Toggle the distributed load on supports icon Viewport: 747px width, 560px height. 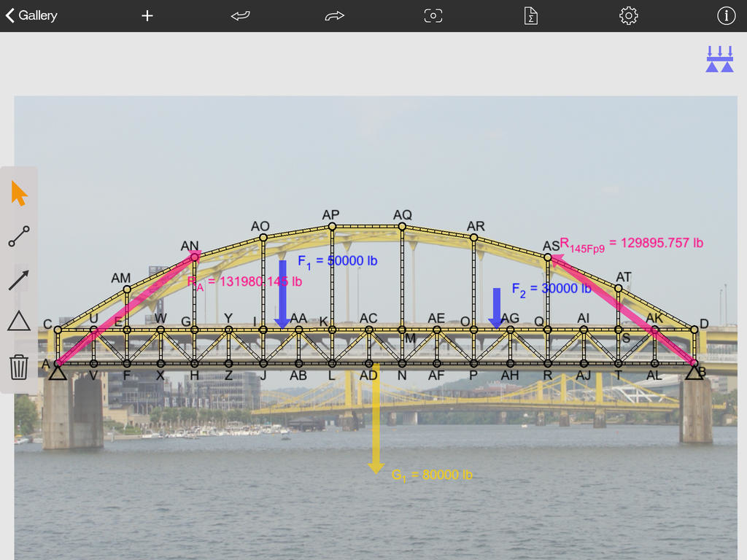point(719,59)
